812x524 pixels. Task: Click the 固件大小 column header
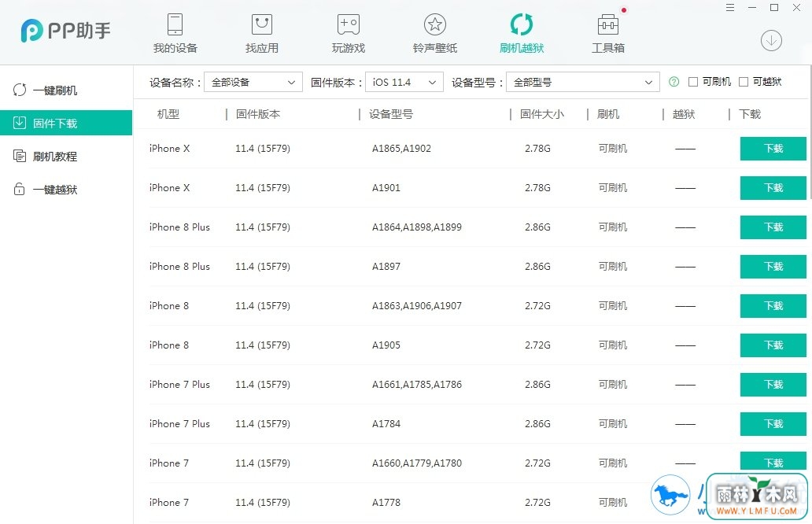(x=541, y=114)
